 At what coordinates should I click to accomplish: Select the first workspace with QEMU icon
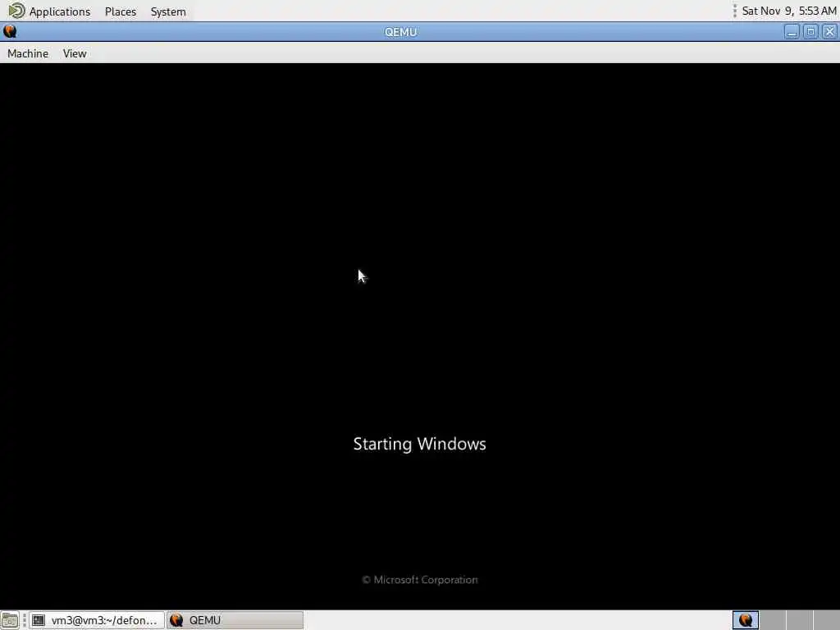745,620
